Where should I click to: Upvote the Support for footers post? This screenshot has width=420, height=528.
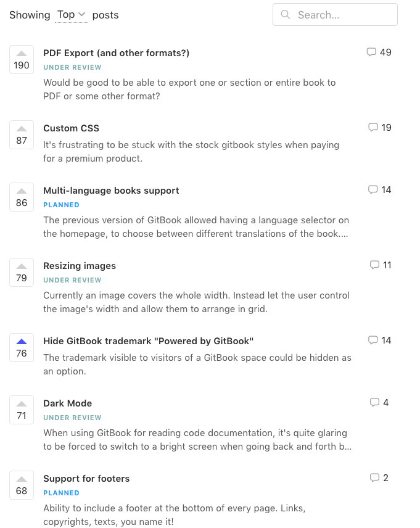pyautogui.click(x=22, y=485)
